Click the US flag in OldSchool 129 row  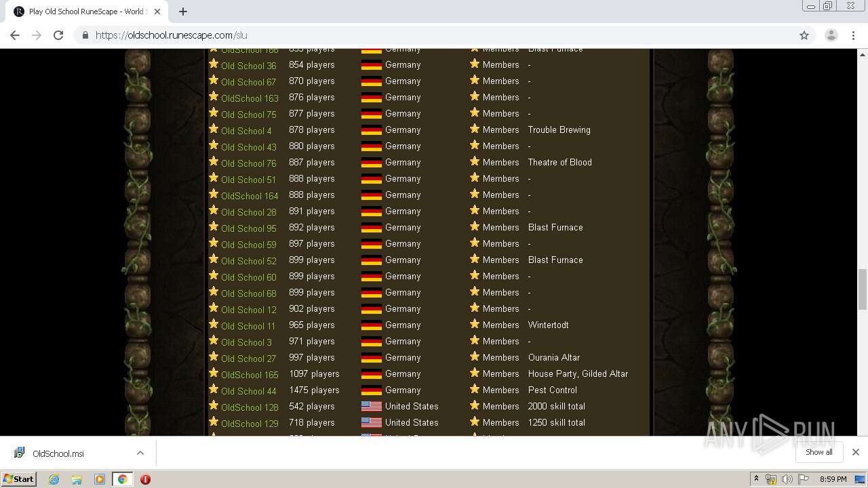click(371, 423)
